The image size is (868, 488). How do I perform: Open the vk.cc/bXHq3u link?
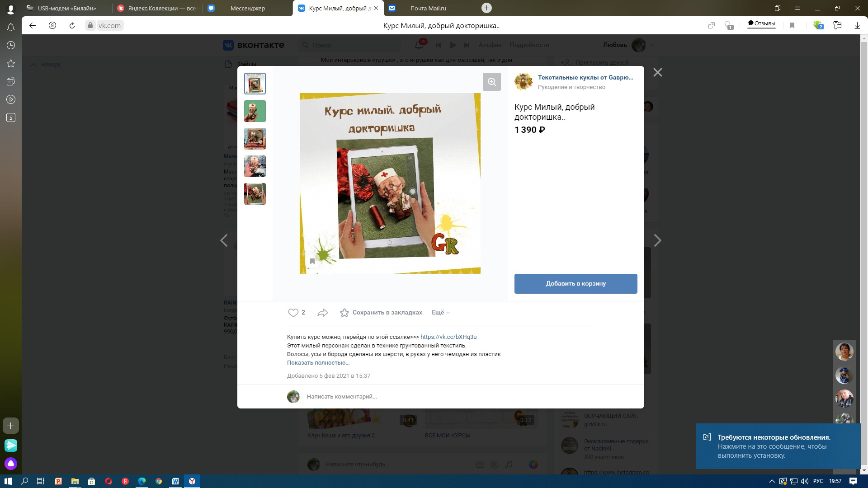(x=448, y=337)
